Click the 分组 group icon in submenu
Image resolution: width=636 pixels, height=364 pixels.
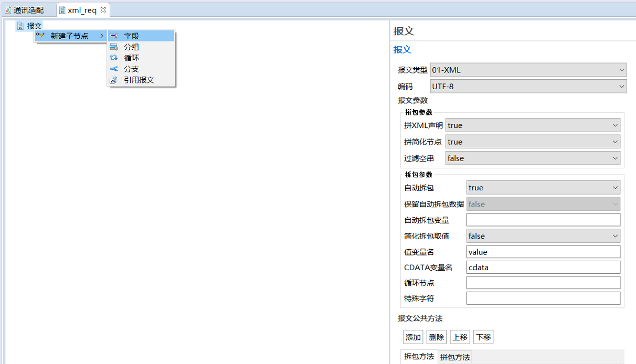pyautogui.click(x=113, y=47)
